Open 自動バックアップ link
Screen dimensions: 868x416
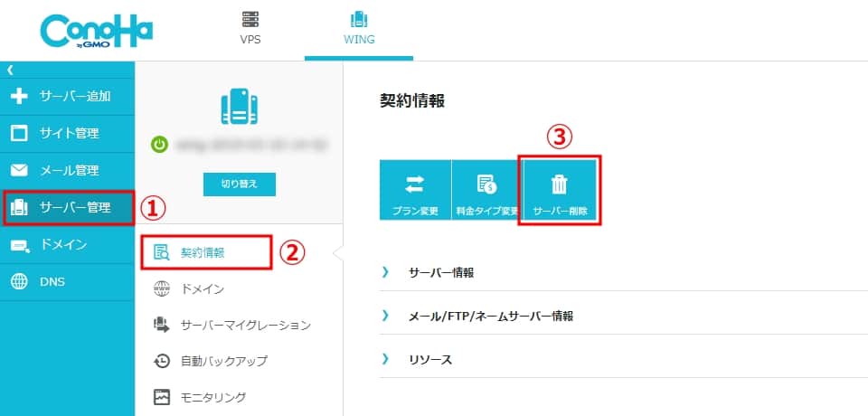pyautogui.click(x=224, y=361)
